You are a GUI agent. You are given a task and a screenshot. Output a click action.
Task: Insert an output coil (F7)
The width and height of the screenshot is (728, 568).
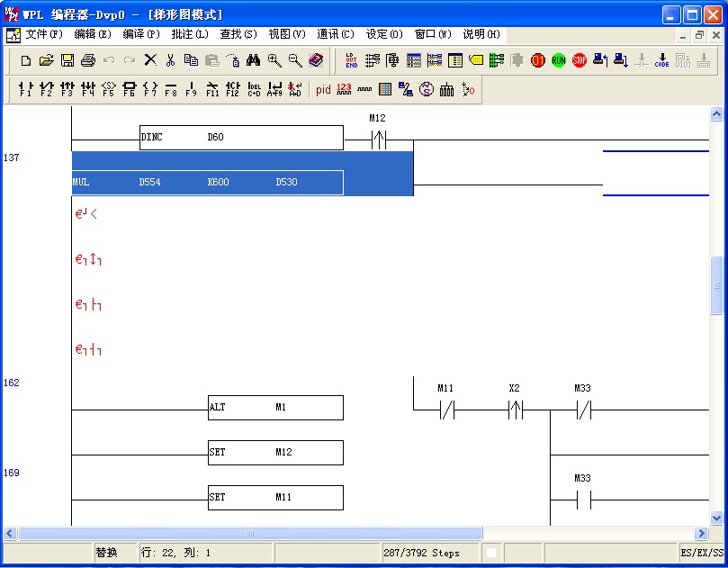click(149, 89)
